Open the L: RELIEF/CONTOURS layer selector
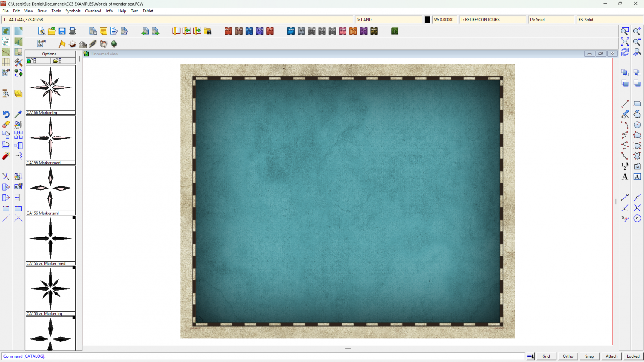 click(x=492, y=20)
